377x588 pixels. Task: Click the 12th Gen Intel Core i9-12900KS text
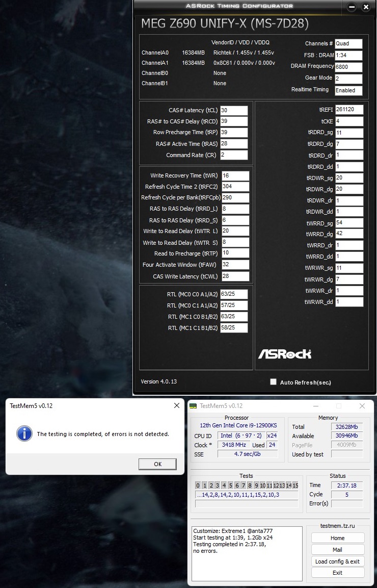pos(238,425)
